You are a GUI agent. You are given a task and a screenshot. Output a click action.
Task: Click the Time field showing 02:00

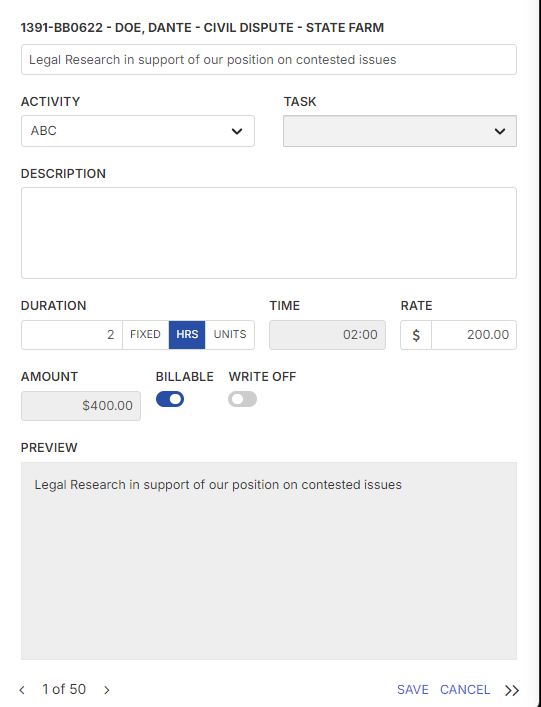(x=327, y=335)
